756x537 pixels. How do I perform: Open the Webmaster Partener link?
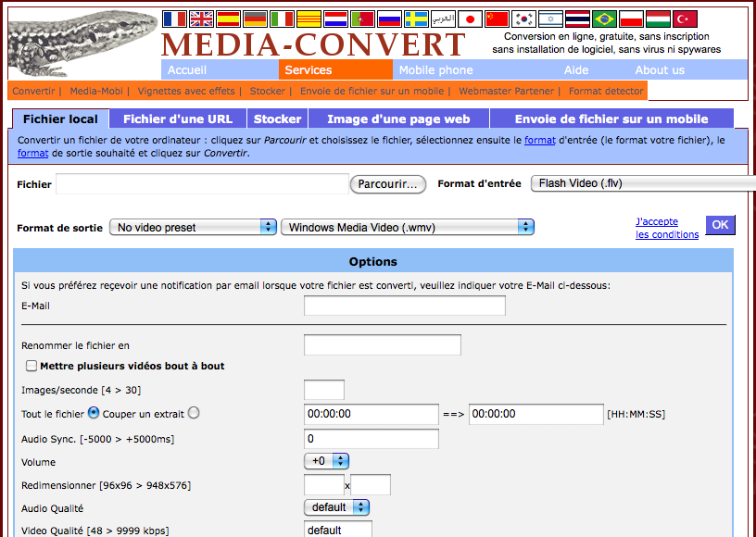click(x=506, y=91)
